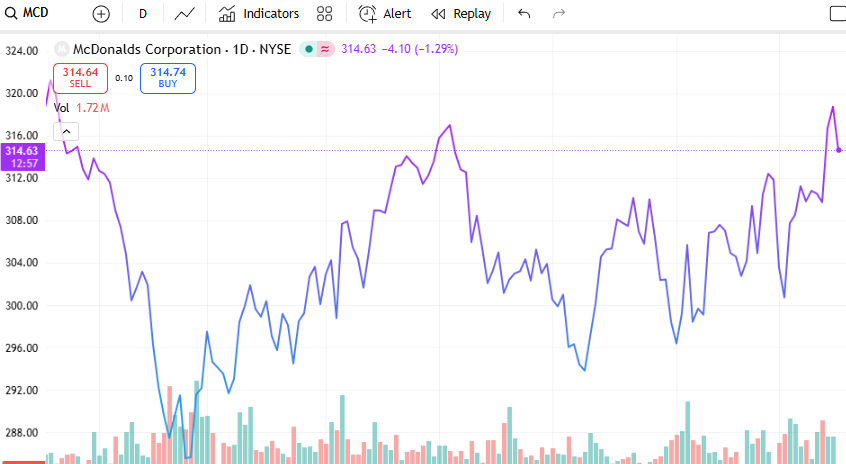Create a new Alert
The width and height of the screenshot is (846, 464).
click(385, 14)
